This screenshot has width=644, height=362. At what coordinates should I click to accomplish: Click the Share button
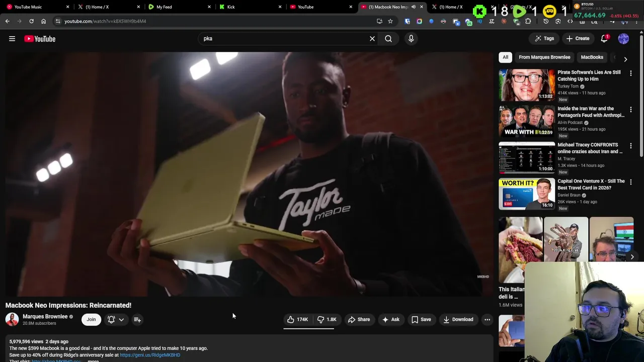[359, 319]
